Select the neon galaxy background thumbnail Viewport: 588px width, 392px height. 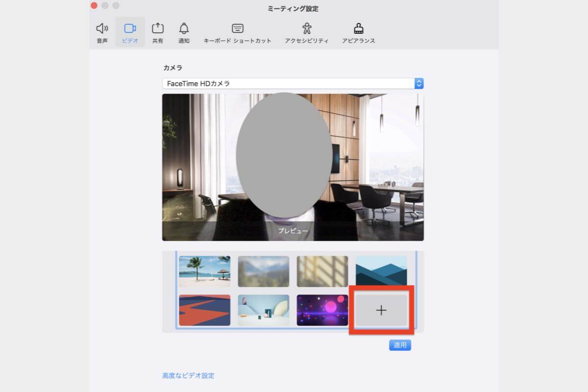pos(322,310)
